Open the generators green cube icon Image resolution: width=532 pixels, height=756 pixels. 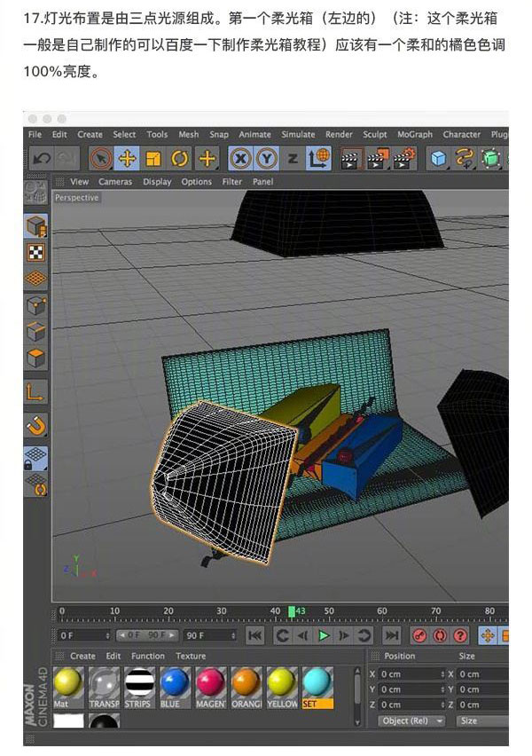click(490, 158)
